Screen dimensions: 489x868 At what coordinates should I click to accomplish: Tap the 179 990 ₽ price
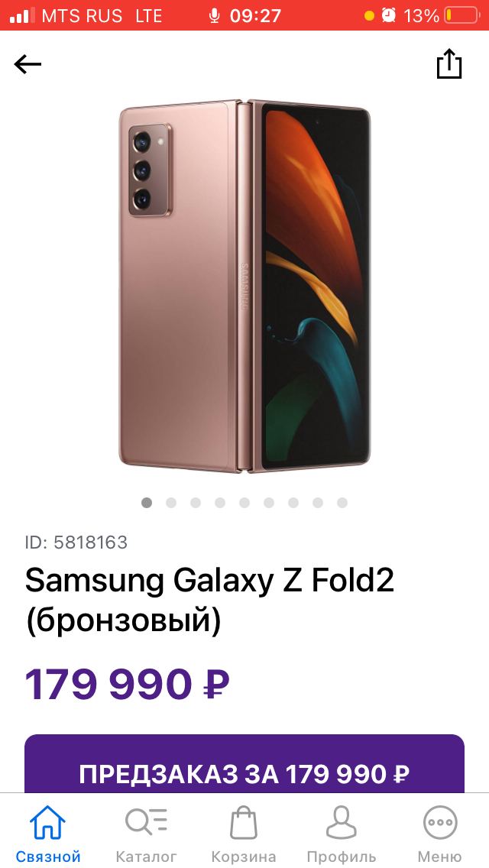(x=128, y=685)
